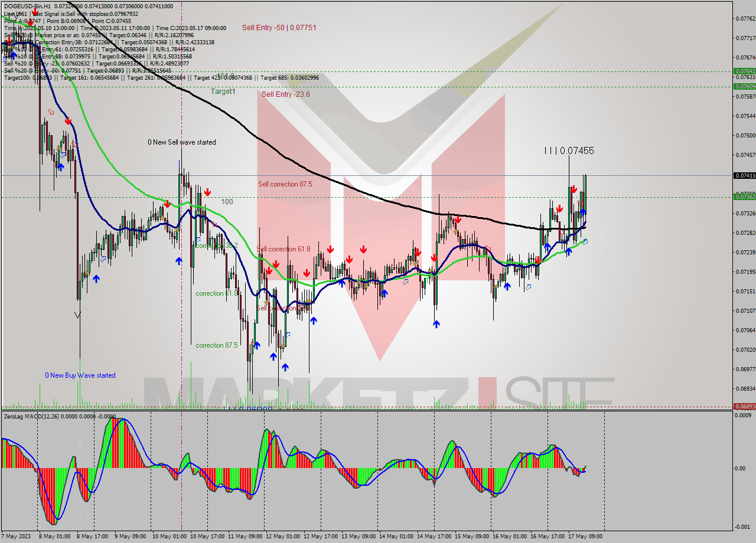
Task: Click the "8 May 17:00" time label
Action: 93,537
